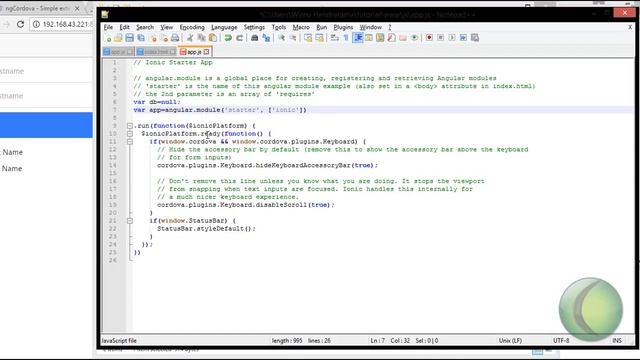Collapse the $ionicPlatform.ready fold on line 10
The image size is (640, 360).
pyautogui.click(x=129, y=134)
